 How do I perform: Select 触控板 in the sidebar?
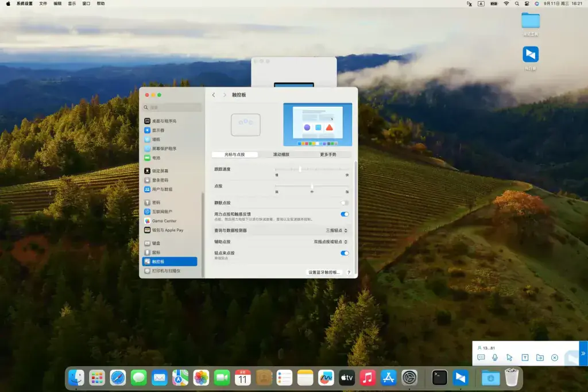(170, 262)
